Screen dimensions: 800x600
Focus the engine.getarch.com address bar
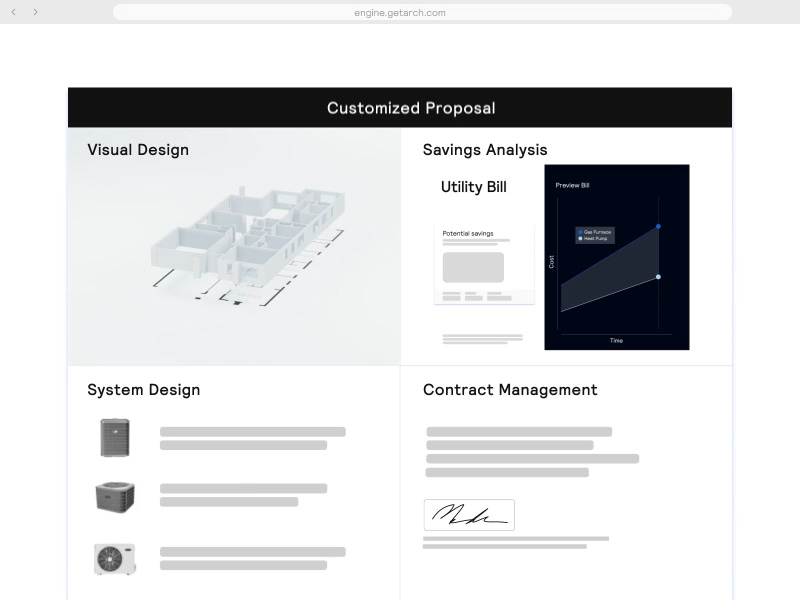pyautogui.click(x=422, y=12)
